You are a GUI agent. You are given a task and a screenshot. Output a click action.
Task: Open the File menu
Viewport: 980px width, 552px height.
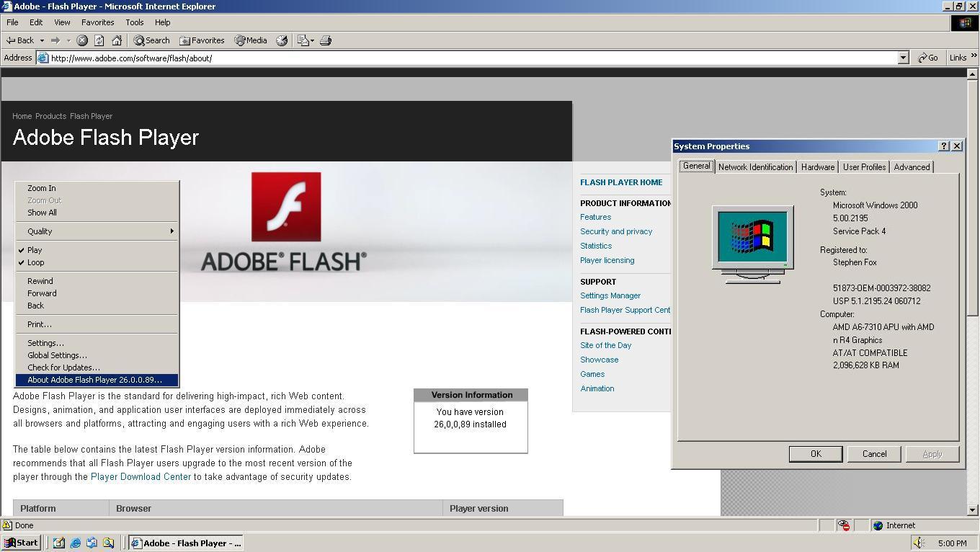coord(12,22)
